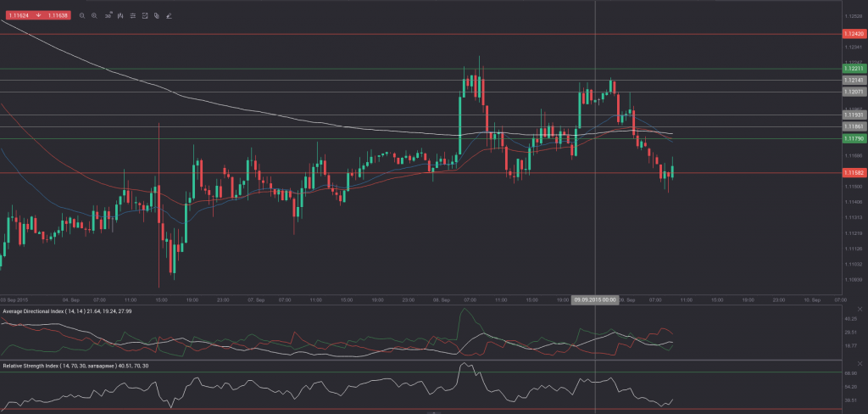Viewport: 868px width, 414px height.
Task: Click the red bid price 1.11624
Action: point(17,15)
